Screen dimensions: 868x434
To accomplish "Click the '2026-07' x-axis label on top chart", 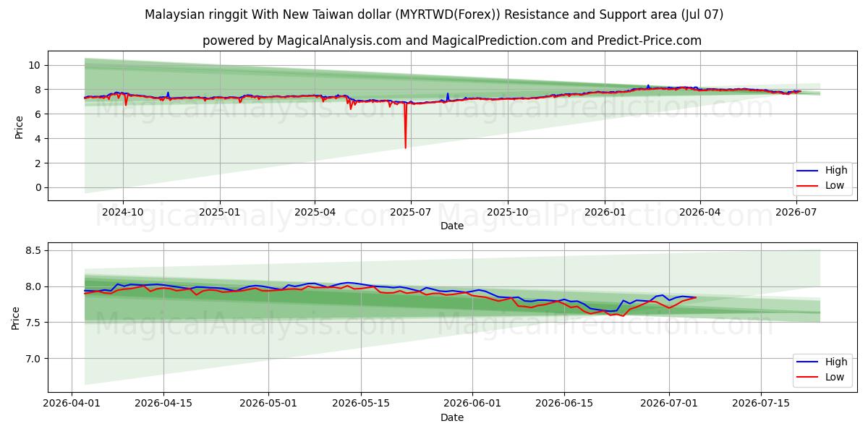I will coord(796,212).
